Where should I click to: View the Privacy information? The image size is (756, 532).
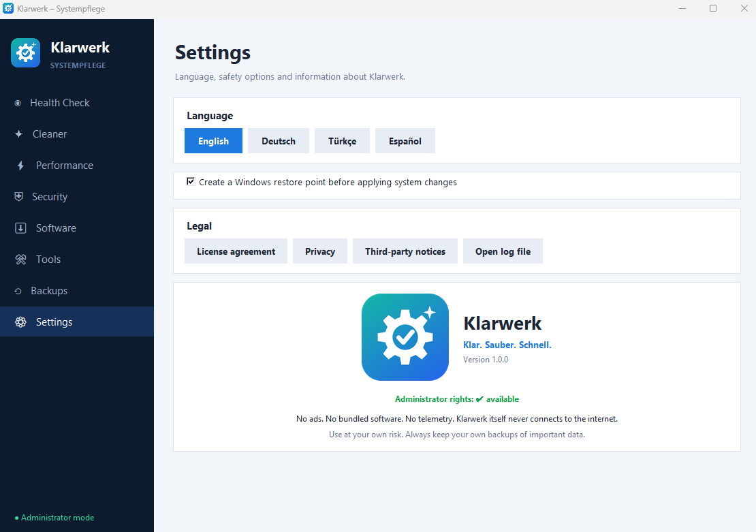click(320, 251)
